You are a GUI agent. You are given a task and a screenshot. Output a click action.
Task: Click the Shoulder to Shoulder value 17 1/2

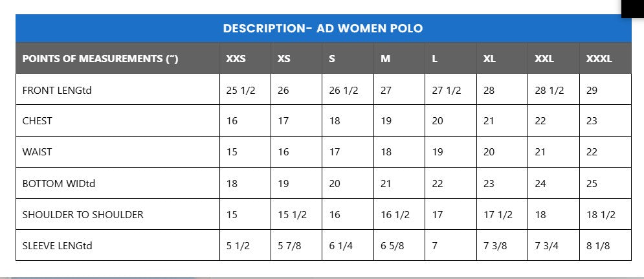click(x=498, y=214)
